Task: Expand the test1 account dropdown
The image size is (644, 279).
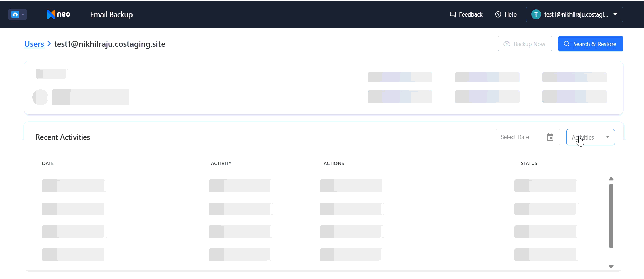Action: [574, 14]
